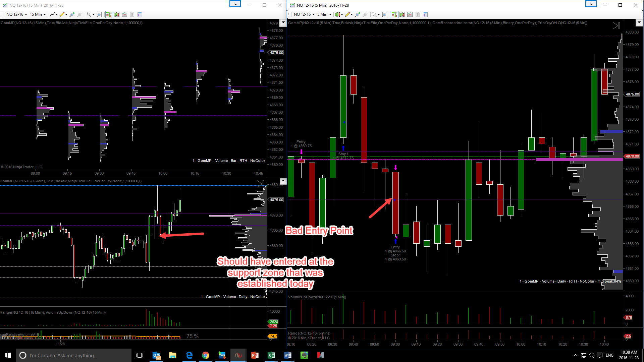Open Outlook from the taskbar
This screenshot has height=362, width=644.
click(156, 355)
